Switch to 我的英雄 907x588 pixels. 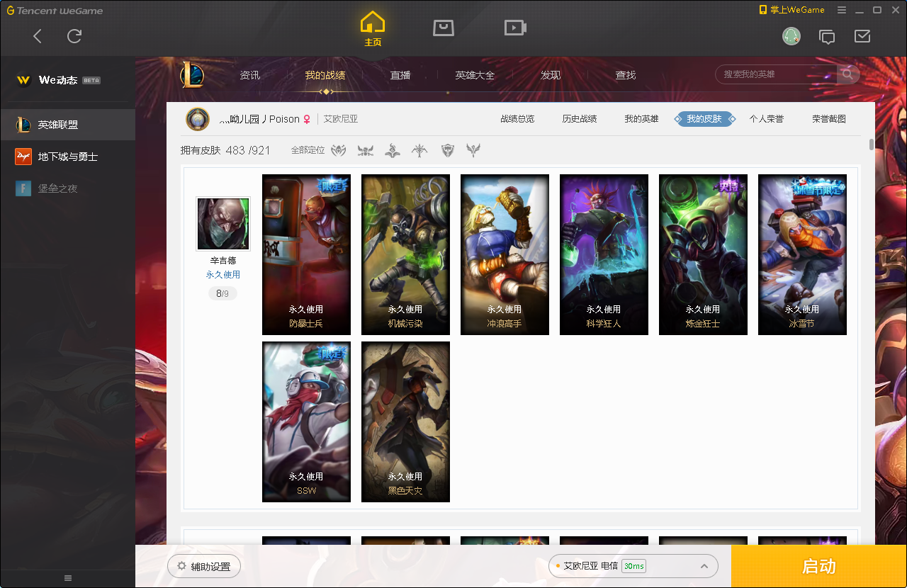tap(641, 119)
